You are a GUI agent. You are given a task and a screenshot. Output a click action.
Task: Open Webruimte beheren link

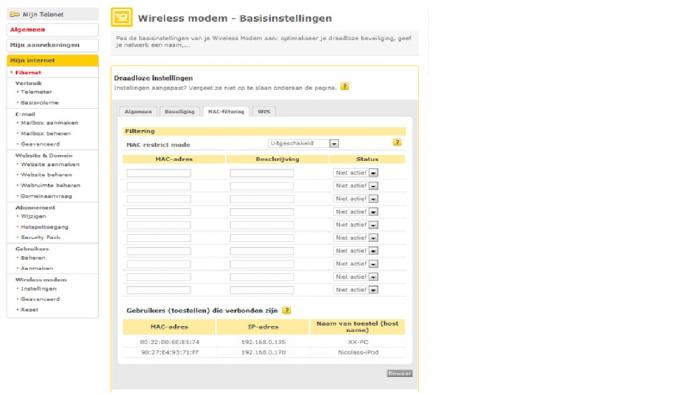pos(50,185)
